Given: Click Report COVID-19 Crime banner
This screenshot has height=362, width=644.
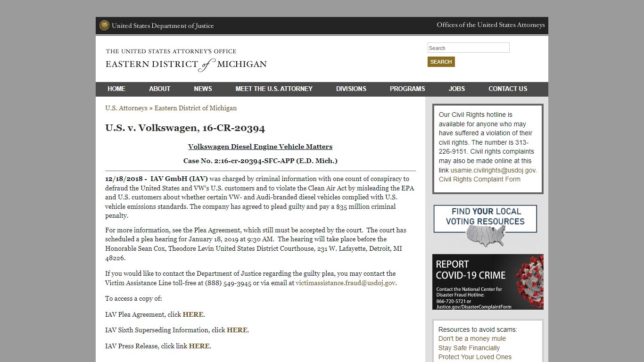Looking at the screenshot, I should point(488,282).
